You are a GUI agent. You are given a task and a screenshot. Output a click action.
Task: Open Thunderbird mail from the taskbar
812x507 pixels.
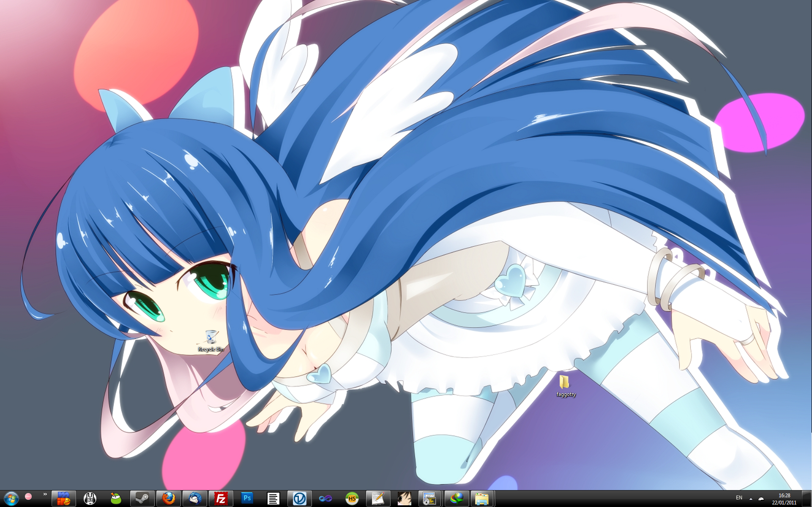tap(194, 499)
